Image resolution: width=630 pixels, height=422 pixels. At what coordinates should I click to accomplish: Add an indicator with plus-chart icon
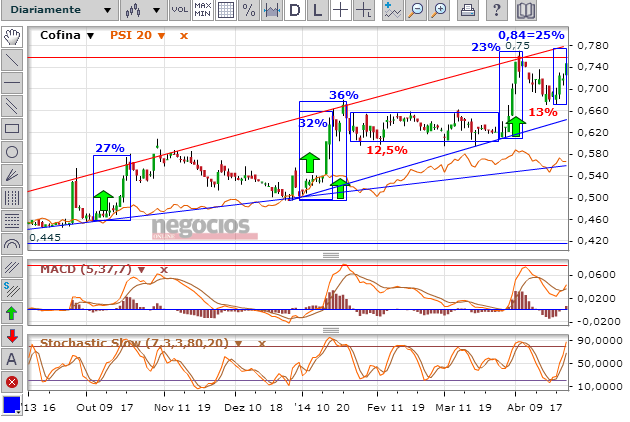pos(392,10)
